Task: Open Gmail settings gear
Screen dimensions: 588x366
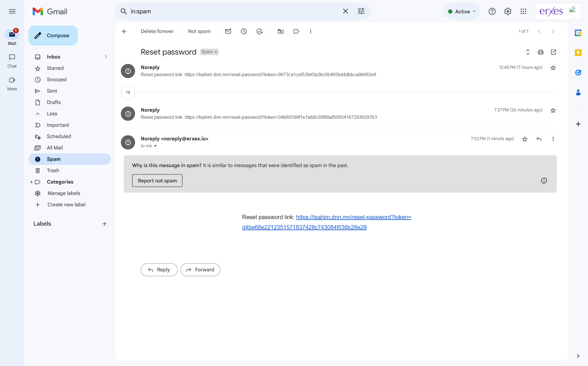Action: point(508,11)
